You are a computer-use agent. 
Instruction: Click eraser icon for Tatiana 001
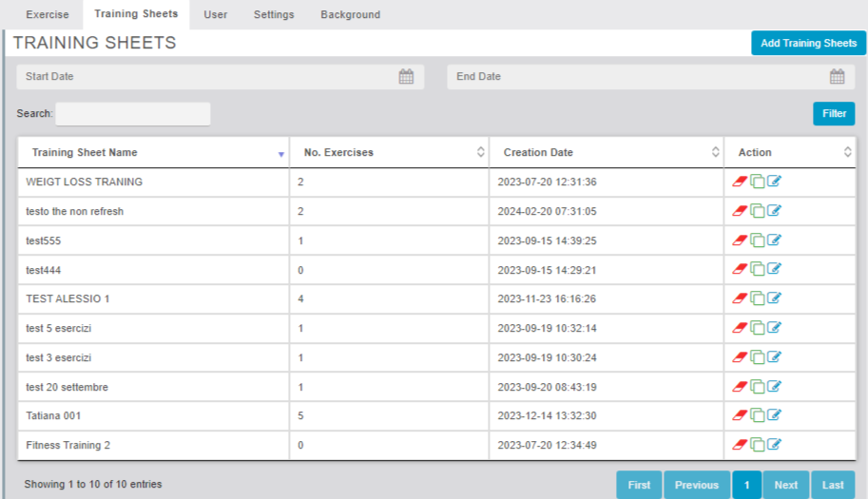tap(740, 415)
